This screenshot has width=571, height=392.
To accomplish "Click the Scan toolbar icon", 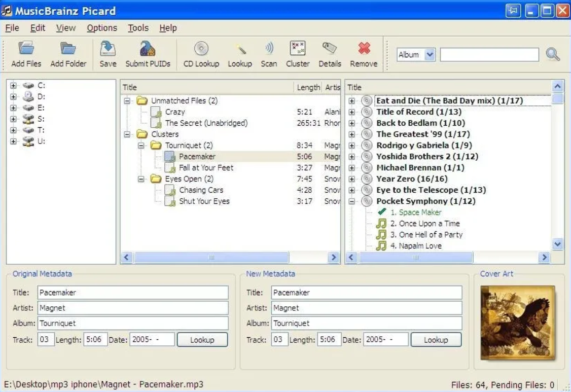I will point(269,48).
